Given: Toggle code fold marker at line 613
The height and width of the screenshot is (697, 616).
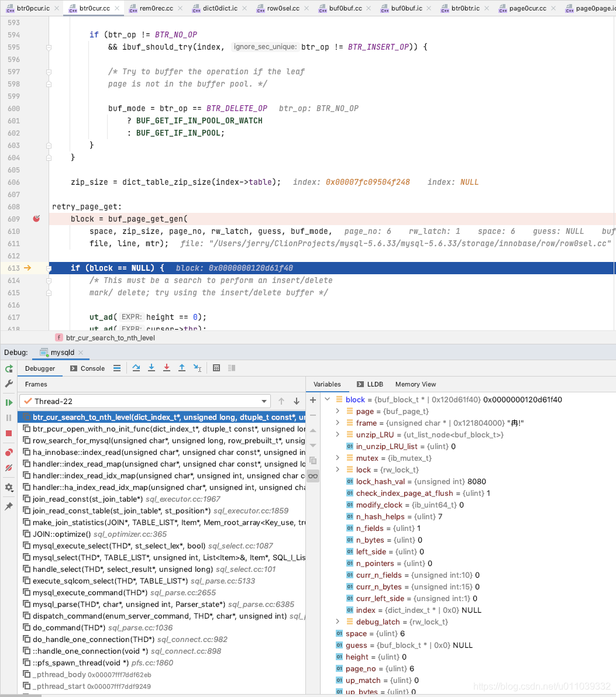Looking at the screenshot, I should (x=49, y=268).
